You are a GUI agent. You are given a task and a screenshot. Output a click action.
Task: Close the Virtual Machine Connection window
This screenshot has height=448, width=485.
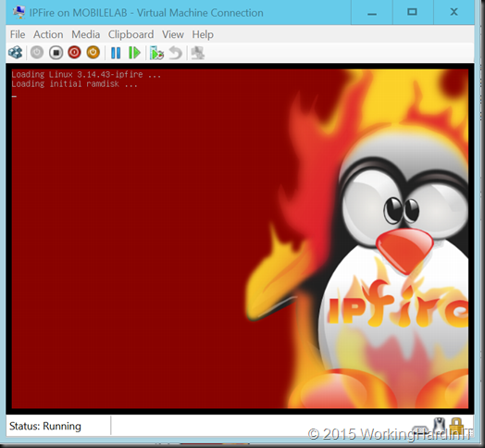tap(454, 12)
